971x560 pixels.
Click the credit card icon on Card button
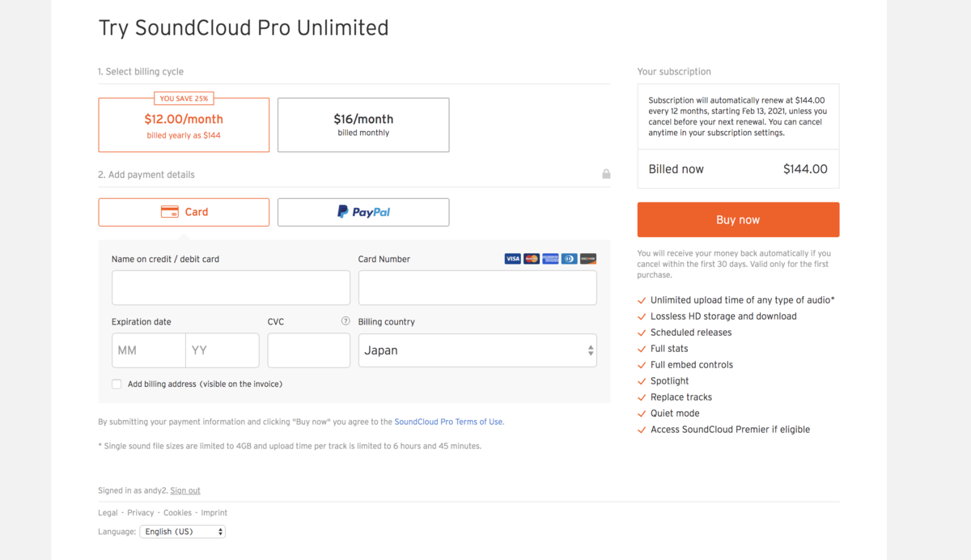coord(169,211)
